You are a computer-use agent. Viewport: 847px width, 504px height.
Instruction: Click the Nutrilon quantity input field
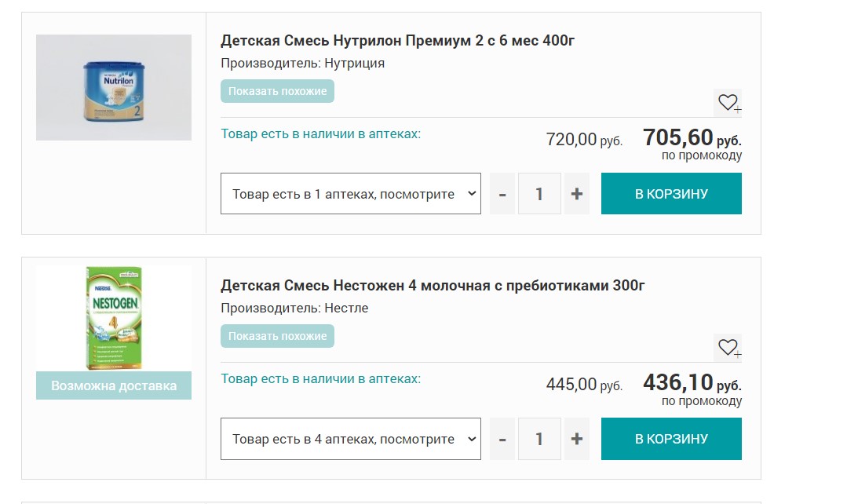(x=539, y=193)
